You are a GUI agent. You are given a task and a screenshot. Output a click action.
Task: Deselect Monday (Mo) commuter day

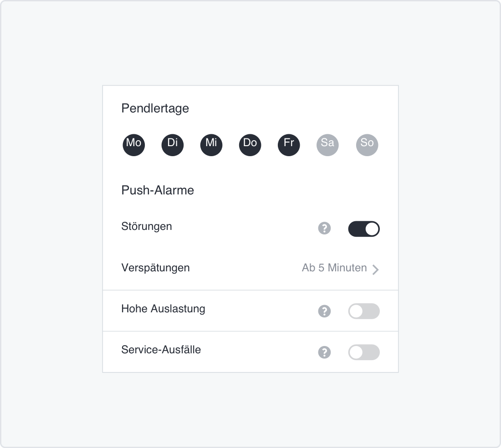(x=134, y=145)
